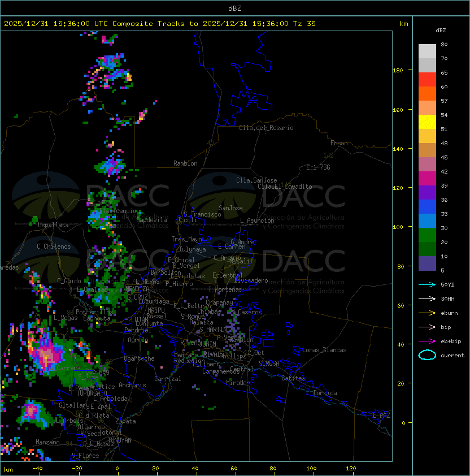Viewport: 470px width, 476px height.
Task: Select the Tulumaya map label
Action: click(193, 249)
